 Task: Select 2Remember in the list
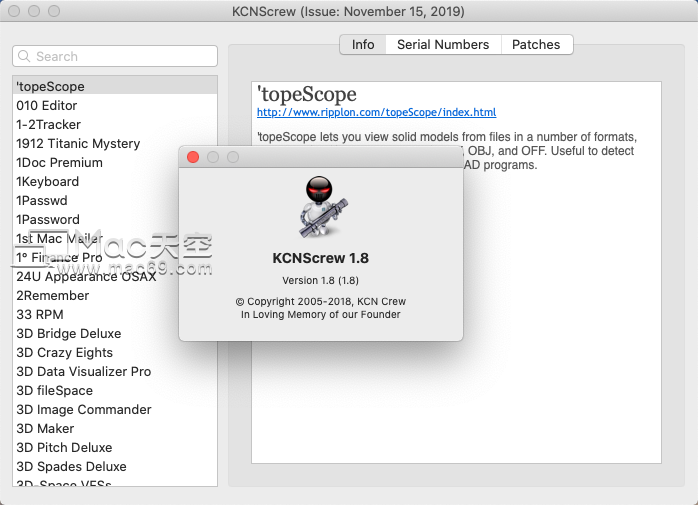click(115, 296)
